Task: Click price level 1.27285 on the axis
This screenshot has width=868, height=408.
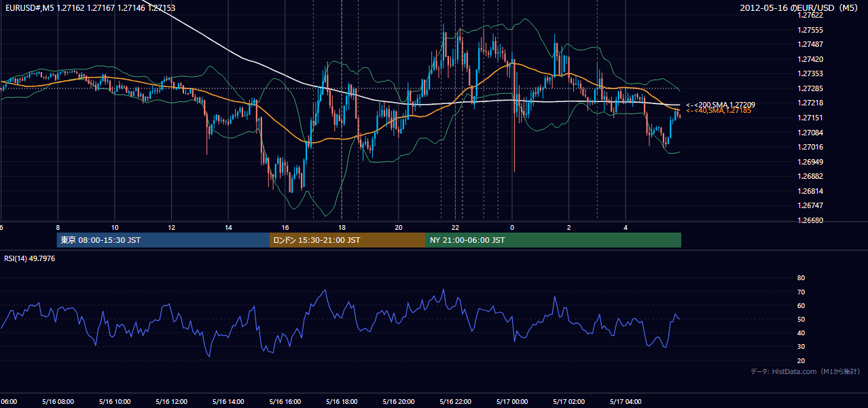Action: 810,88
